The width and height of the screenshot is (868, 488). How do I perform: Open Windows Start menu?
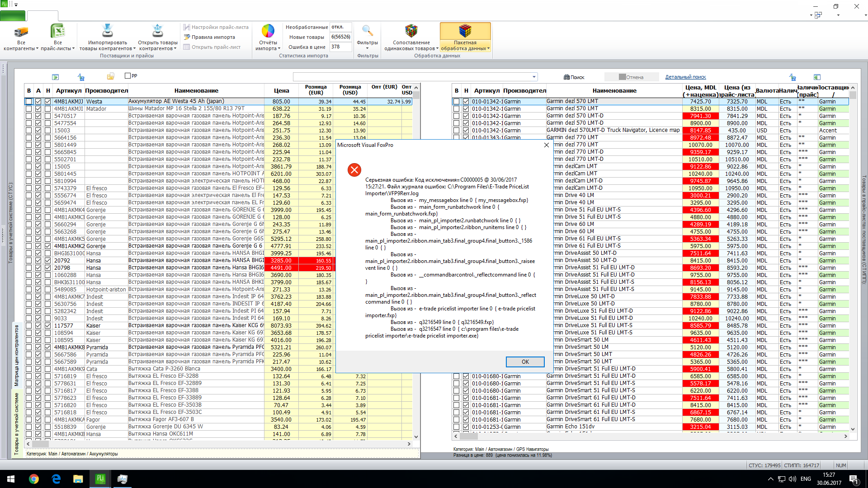[11, 479]
